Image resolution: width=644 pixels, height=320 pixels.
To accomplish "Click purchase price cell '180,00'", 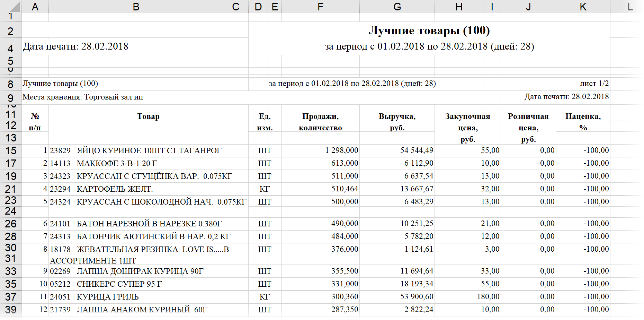I will (468, 297).
